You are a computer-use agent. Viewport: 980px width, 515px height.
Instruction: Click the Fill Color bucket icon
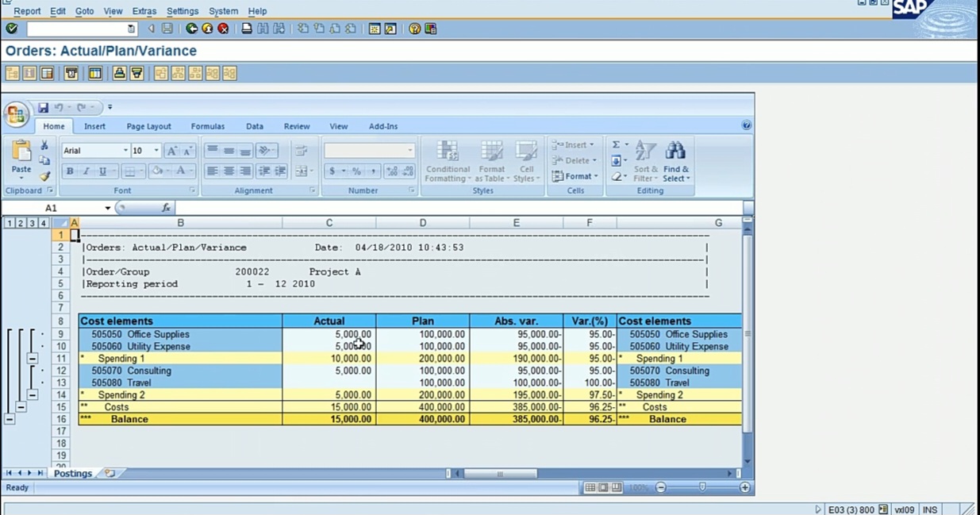tap(157, 171)
